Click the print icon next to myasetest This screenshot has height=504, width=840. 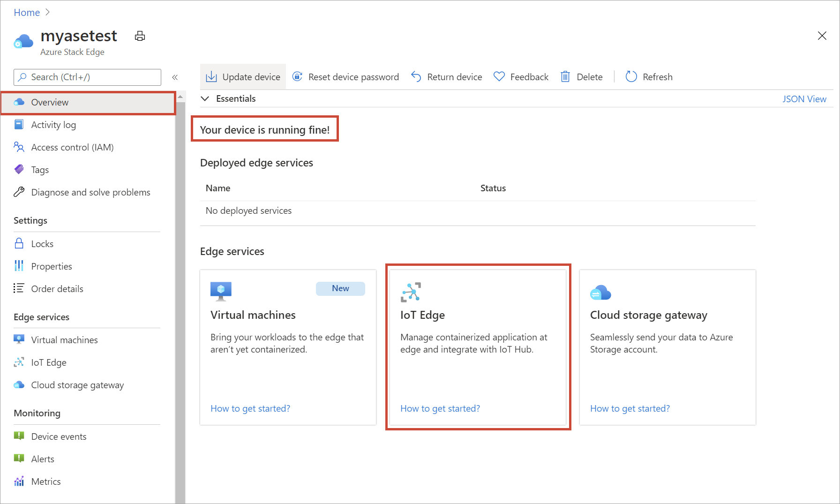(x=140, y=36)
